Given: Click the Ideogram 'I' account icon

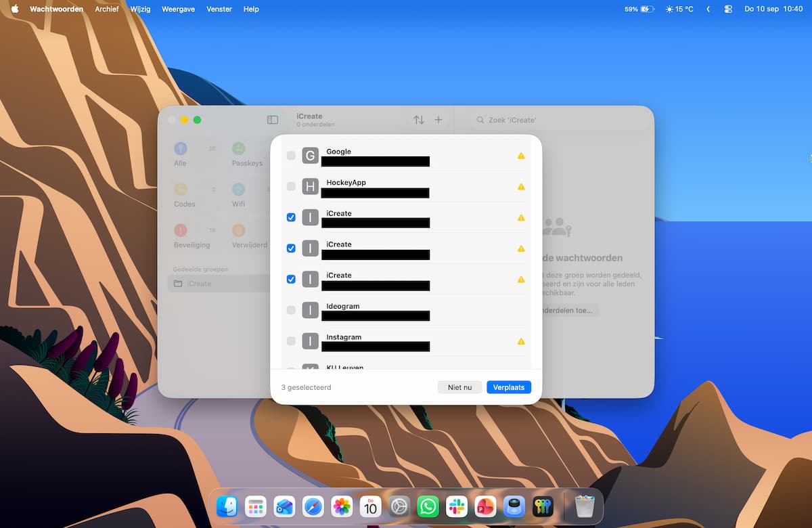Looking at the screenshot, I should tap(310, 310).
